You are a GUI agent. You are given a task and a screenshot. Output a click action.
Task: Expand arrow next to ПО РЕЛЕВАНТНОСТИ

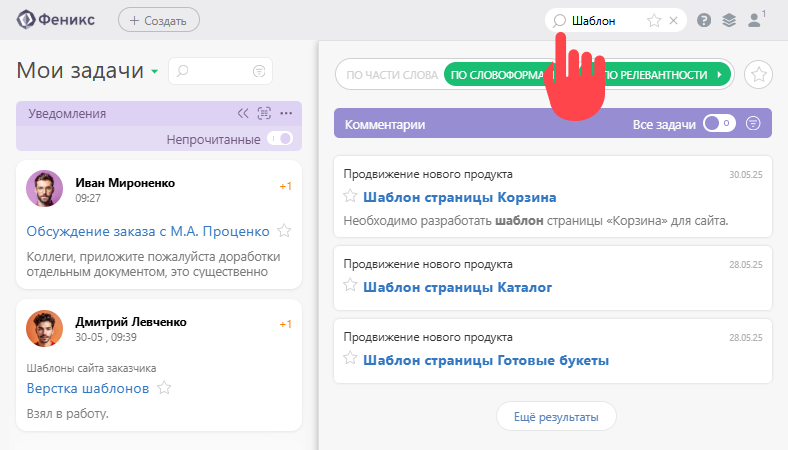click(x=720, y=74)
